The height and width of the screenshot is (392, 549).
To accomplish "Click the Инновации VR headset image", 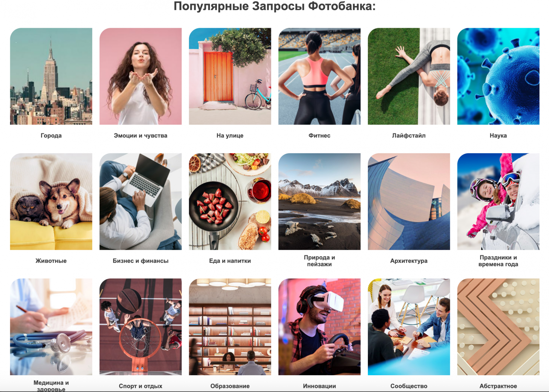I will pos(319,327).
